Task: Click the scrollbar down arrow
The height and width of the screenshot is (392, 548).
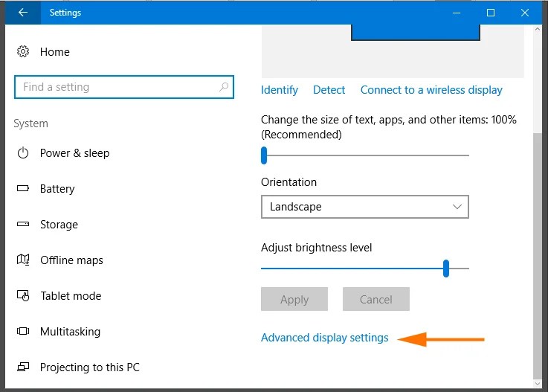Action: click(x=538, y=384)
